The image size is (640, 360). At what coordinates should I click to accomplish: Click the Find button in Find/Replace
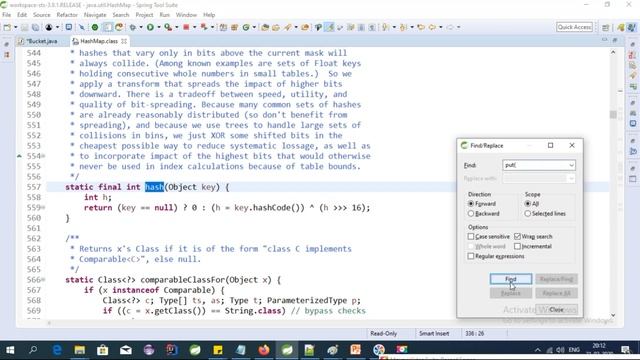tap(511, 279)
